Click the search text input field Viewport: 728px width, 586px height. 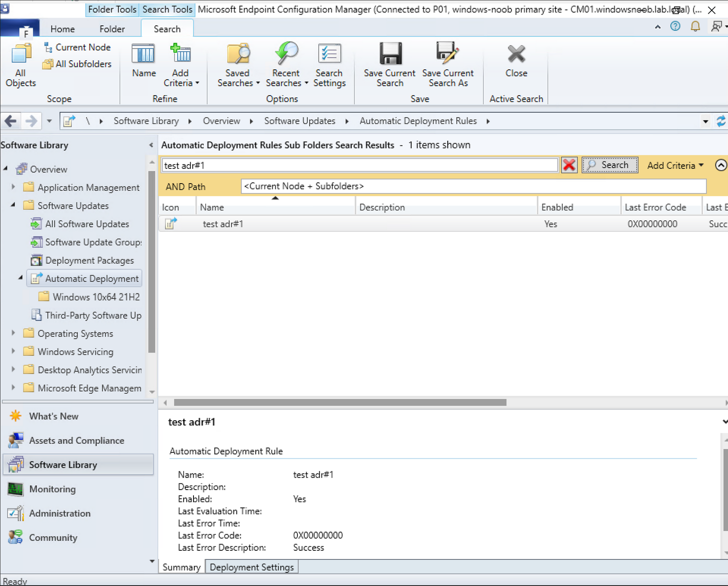point(360,165)
